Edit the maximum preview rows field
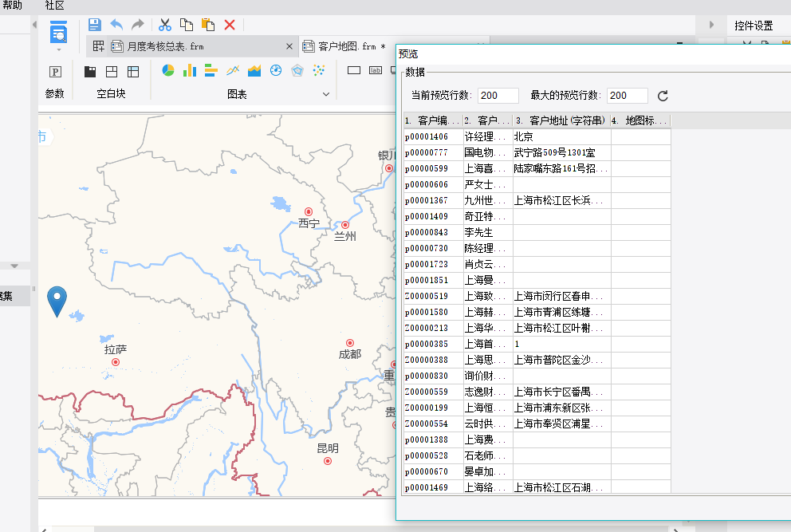Screen dimensions: 791x532 click(x=627, y=96)
